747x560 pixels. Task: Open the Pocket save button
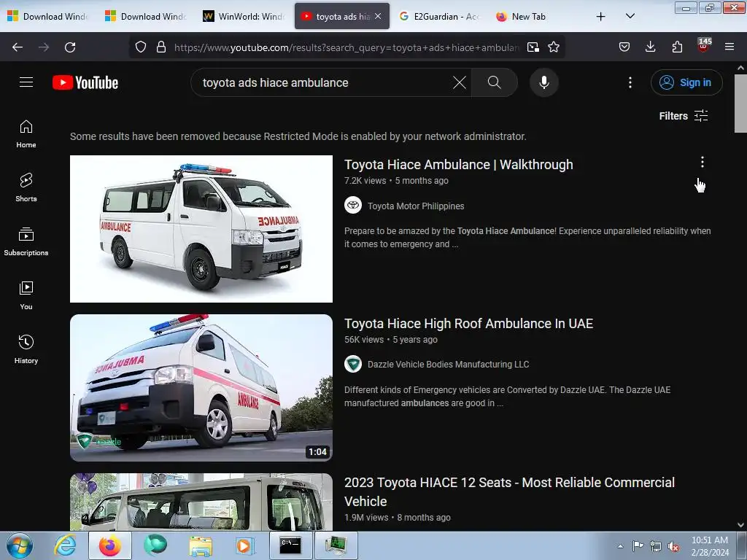(624, 47)
